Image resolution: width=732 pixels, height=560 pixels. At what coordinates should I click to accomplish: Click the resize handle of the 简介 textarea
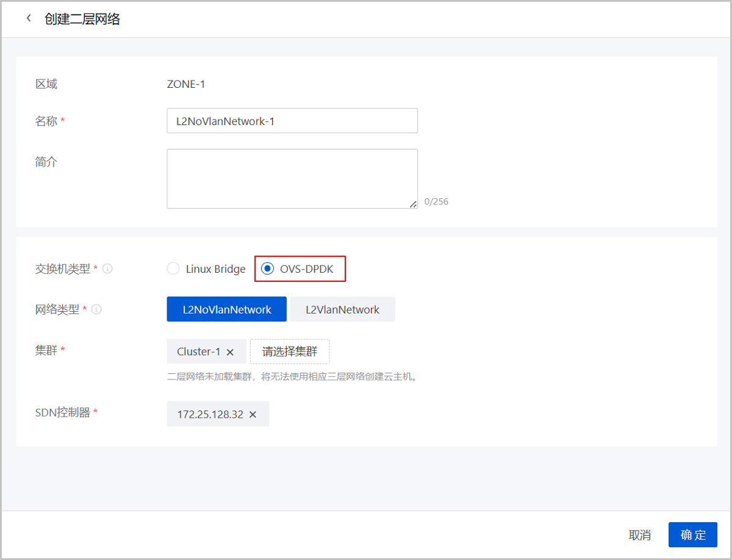[413, 204]
